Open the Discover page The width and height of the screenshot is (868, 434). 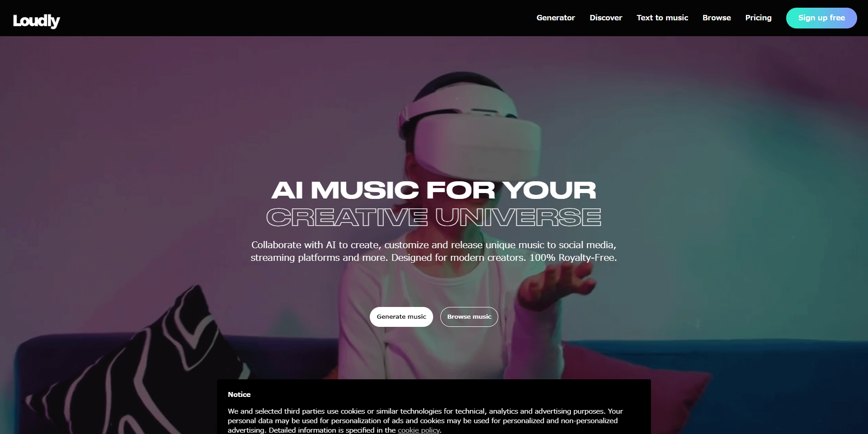click(606, 18)
